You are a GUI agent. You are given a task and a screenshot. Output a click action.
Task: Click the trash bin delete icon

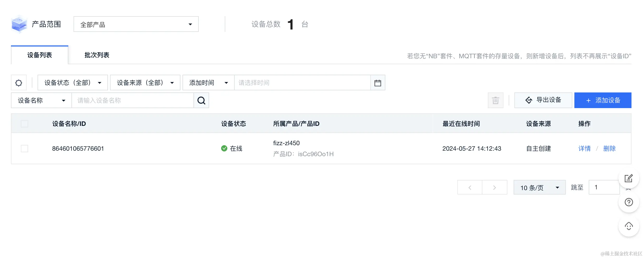point(495,100)
